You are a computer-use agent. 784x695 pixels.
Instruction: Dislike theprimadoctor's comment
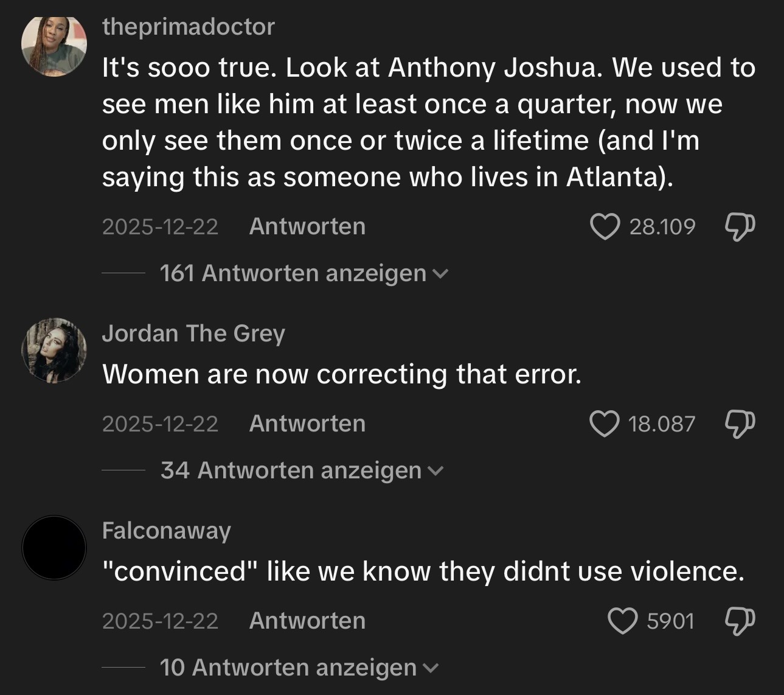point(740,227)
